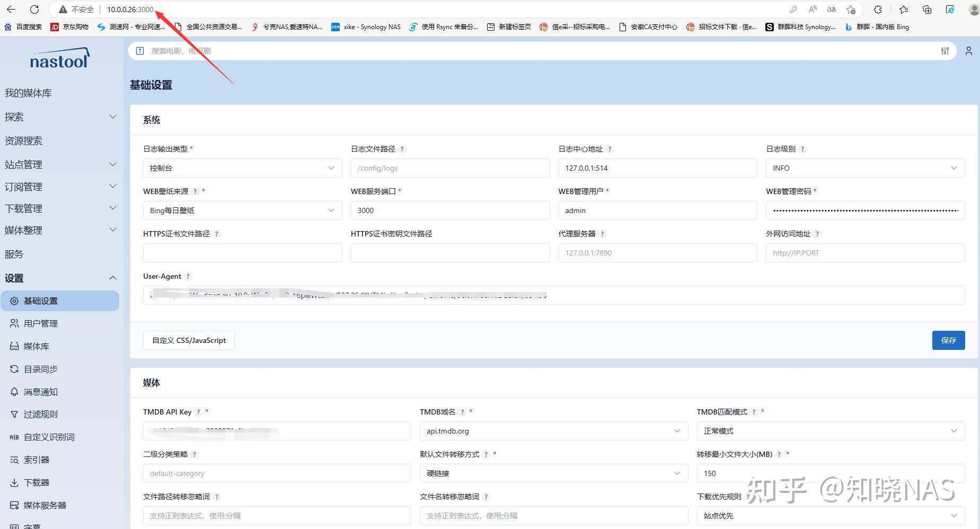The height and width of the screenshot is (529, 980).
Task: Open the WEB壁纸来源 wallpaper dropdown
Action: (x=242, y=210)
